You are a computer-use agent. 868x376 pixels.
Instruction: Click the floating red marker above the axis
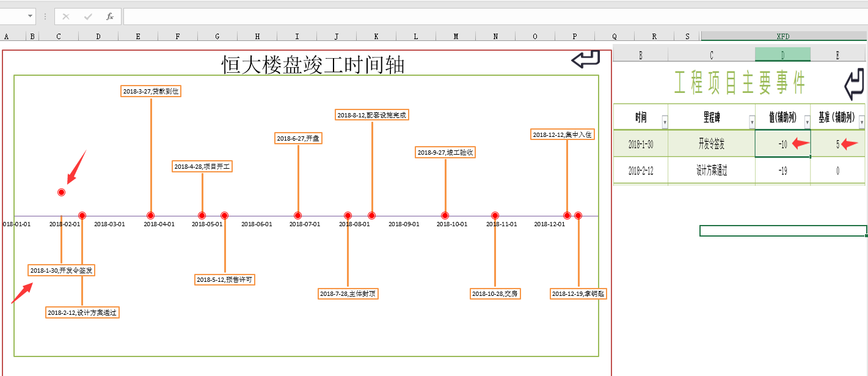pos(61,192)
